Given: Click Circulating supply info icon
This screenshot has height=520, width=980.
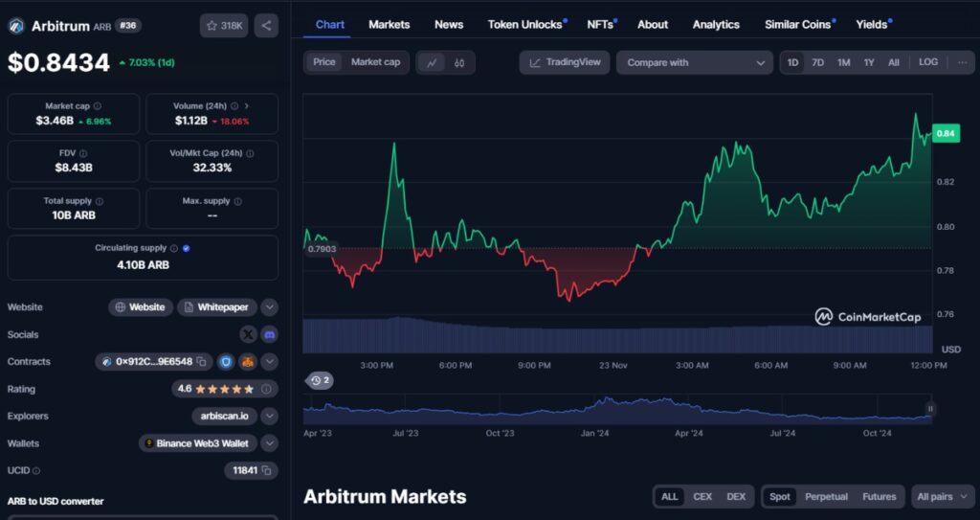Looking at the screenshot, I should [x=174, y=248].
